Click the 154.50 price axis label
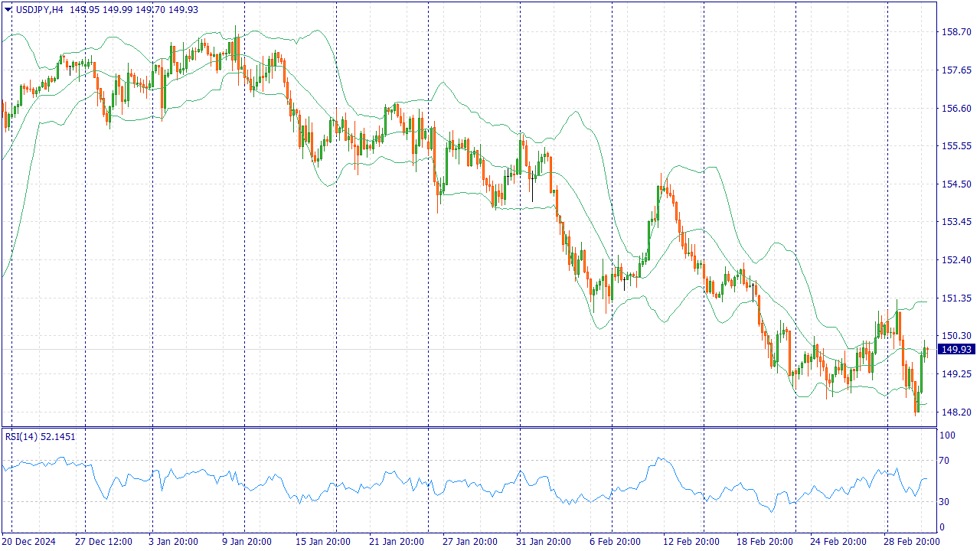 [x=955, y=184]
